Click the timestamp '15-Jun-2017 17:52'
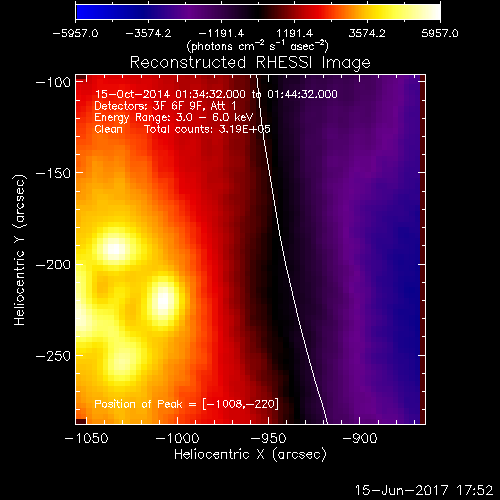 click(x=424, y=490)
